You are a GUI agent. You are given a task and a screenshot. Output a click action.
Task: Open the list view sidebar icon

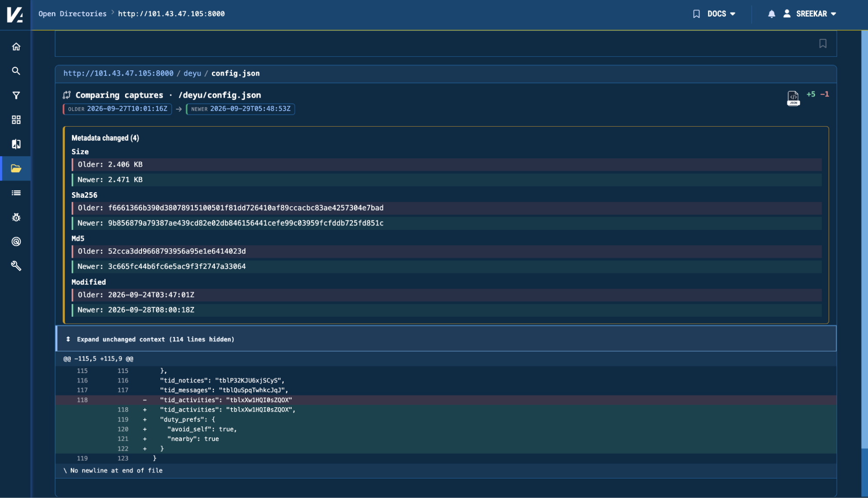[16, 193]
